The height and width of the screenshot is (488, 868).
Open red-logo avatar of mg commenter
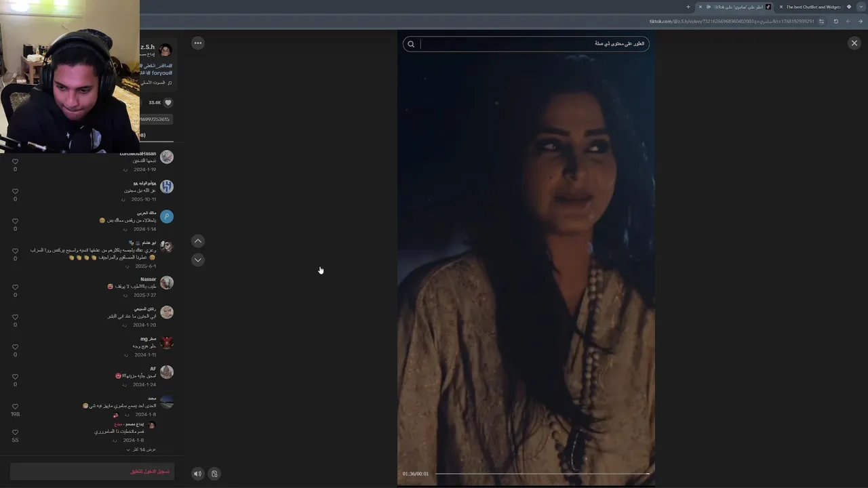[166, 342]
